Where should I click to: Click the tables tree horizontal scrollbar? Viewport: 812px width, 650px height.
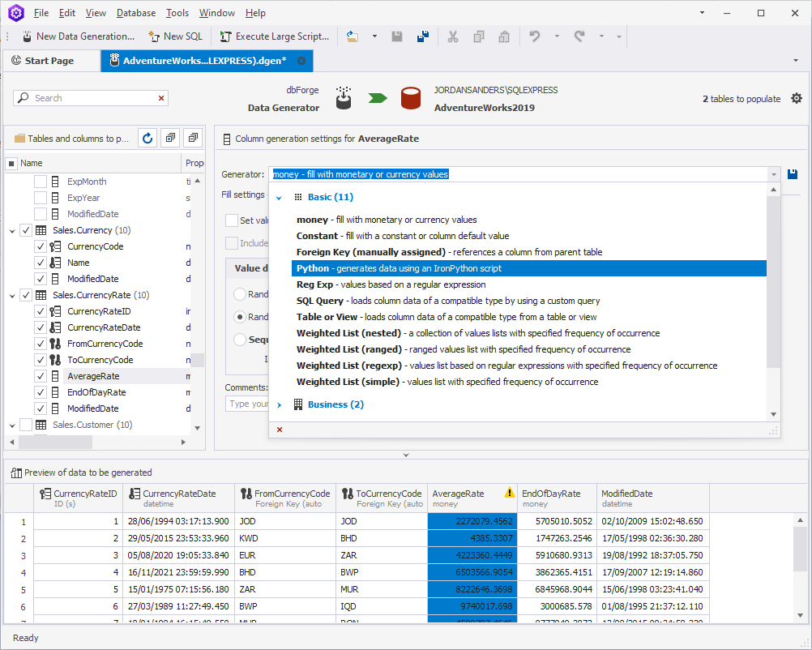55,443
